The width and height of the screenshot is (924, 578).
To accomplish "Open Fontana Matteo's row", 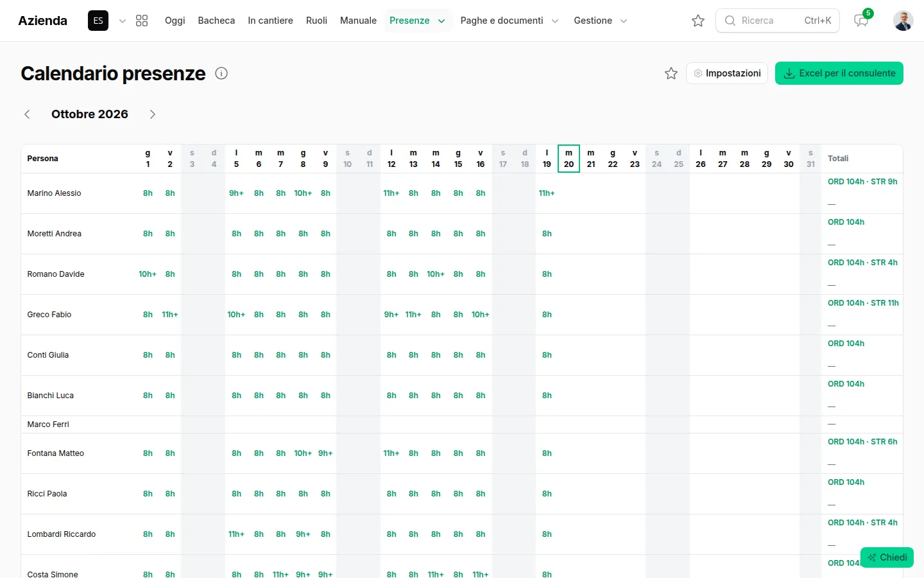I will 55,453.
